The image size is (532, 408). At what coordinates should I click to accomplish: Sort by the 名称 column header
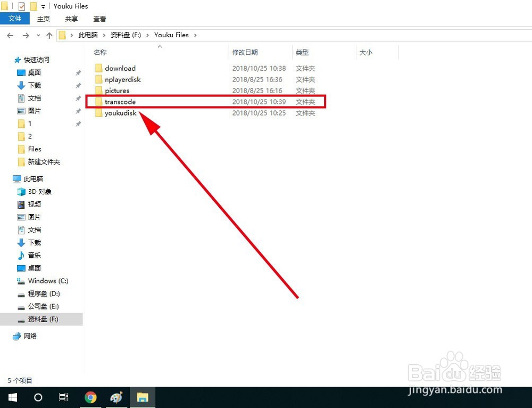100,52
